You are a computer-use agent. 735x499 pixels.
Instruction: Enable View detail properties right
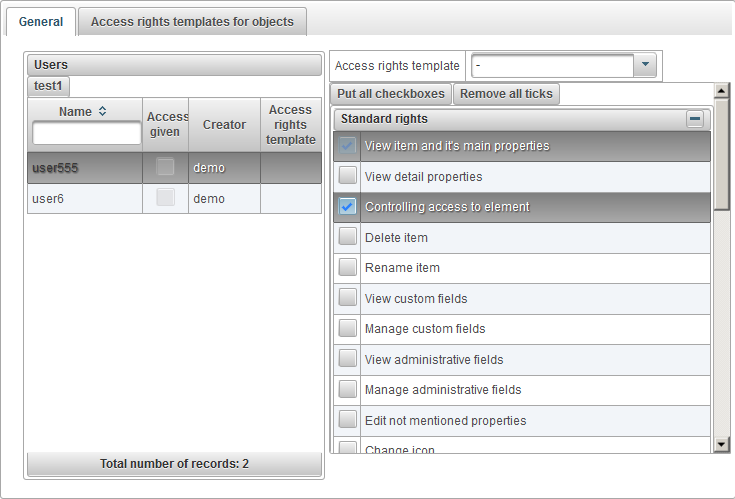[347, 176]
